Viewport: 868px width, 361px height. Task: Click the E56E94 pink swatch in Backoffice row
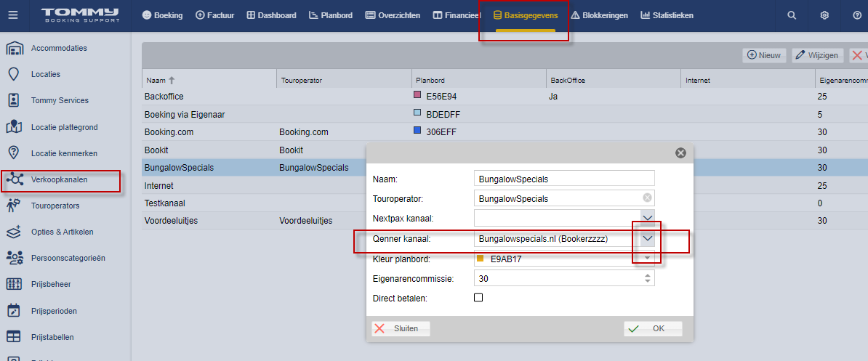point(418,95)
